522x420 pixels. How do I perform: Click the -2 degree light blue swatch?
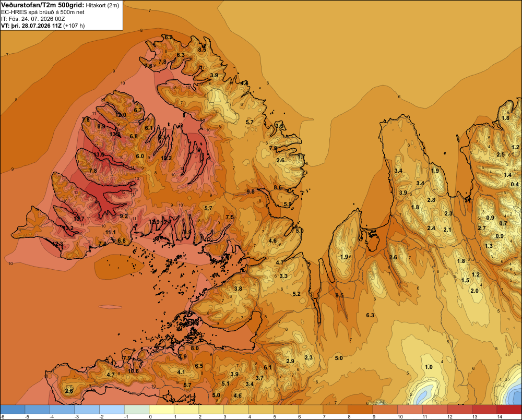coord(112,409)
